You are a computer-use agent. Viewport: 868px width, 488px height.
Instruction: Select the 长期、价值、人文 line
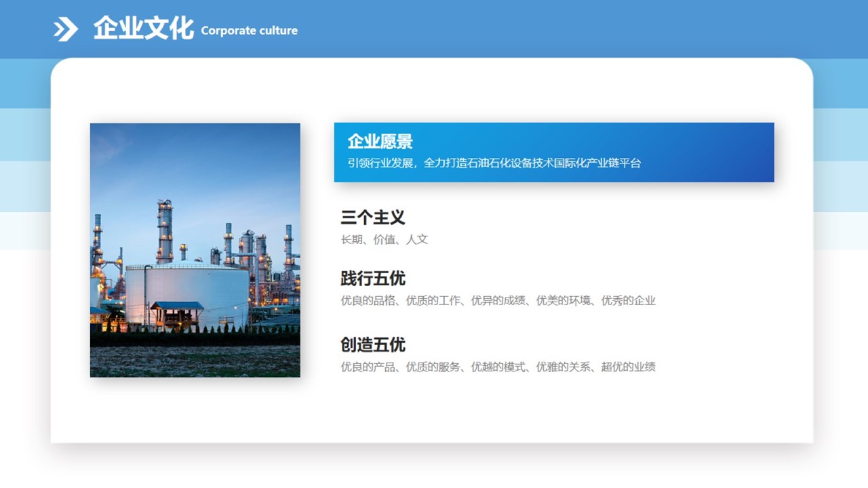tap(384, 239)
